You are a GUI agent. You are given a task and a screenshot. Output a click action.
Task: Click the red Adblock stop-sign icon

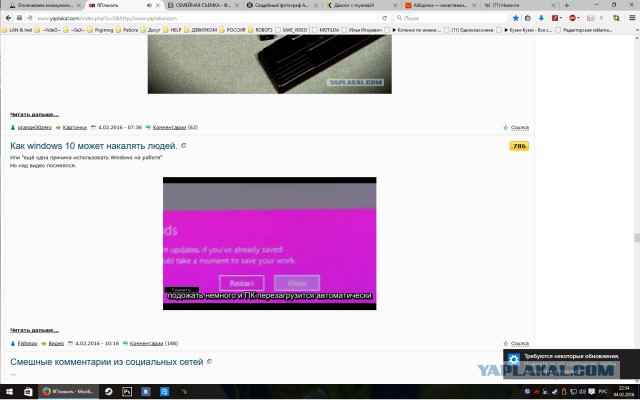point(573,18)
